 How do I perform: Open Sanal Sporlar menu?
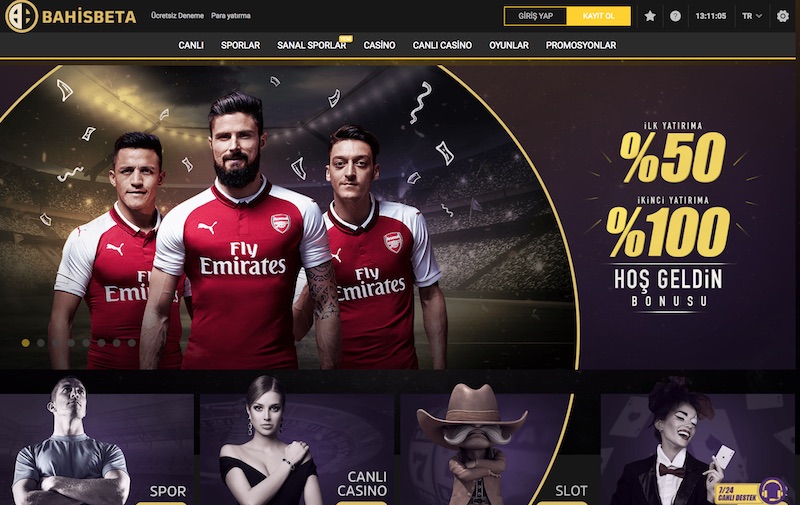point(312,45)
